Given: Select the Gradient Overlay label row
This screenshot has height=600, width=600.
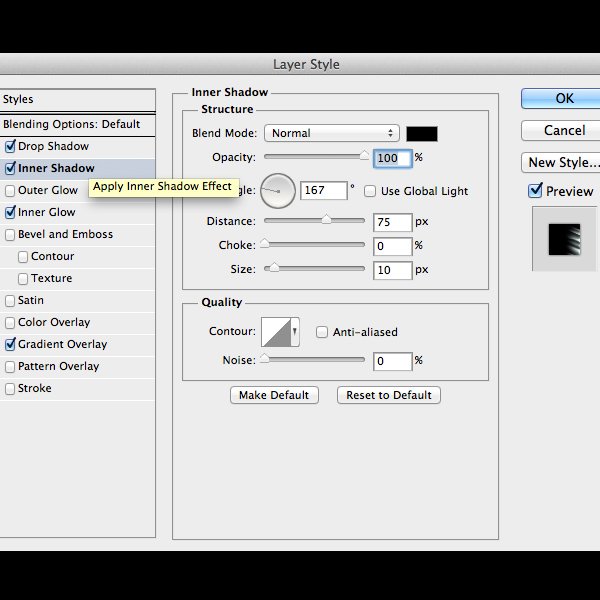Looking at the screenshot, I should 62,344.
